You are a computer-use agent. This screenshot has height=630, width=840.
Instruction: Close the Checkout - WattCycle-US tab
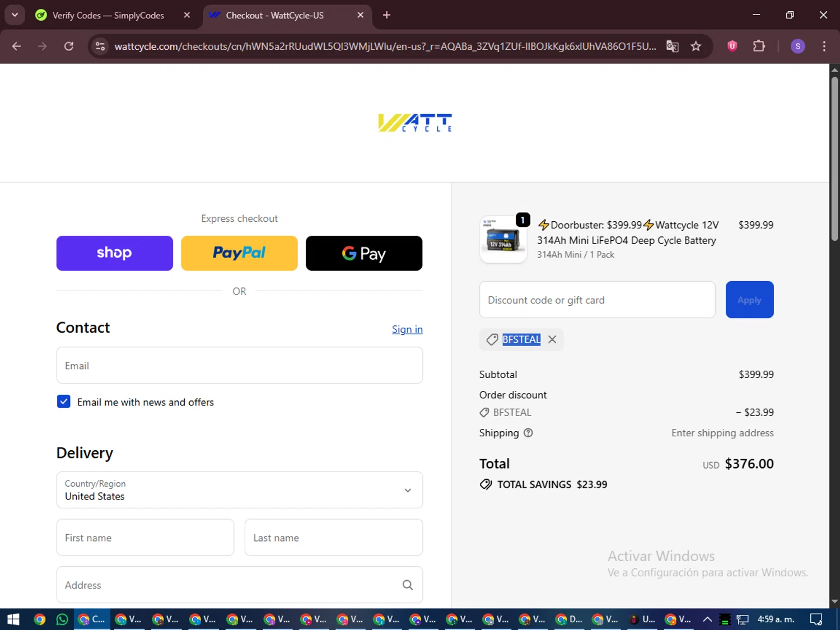click(x=361, y=15)
